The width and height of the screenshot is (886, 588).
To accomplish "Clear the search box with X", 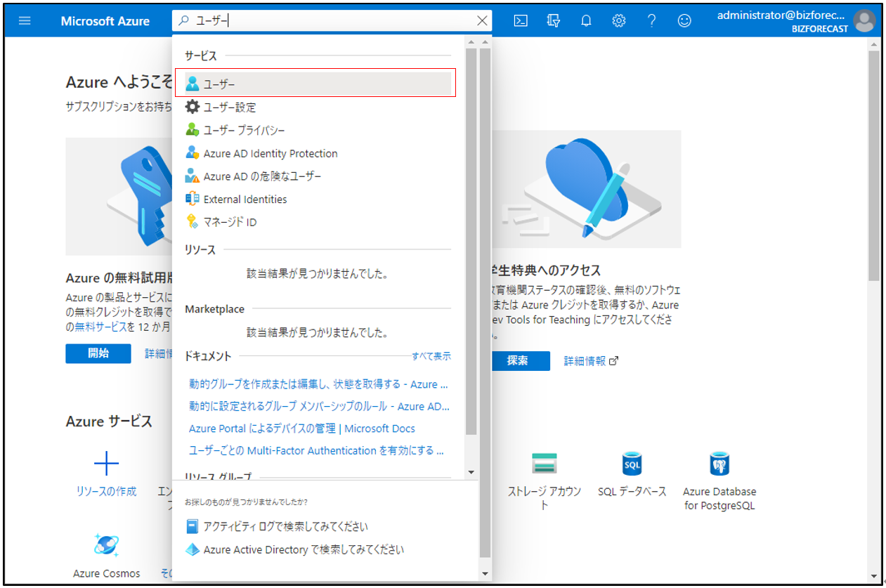I will click(482, 20).
